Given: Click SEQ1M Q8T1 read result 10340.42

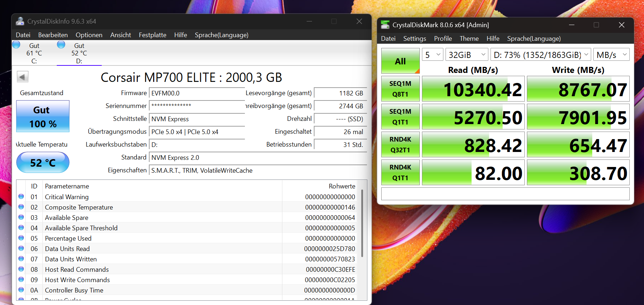Looking at the screenshot, I should pyautogui.click(x=473, y=89).
